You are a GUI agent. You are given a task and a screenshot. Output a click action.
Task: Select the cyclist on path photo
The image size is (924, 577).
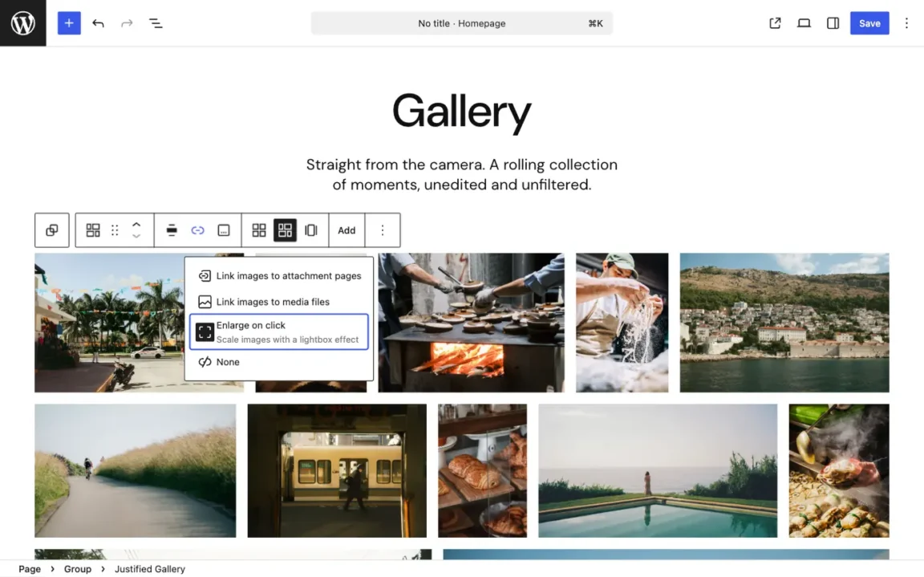135,470
